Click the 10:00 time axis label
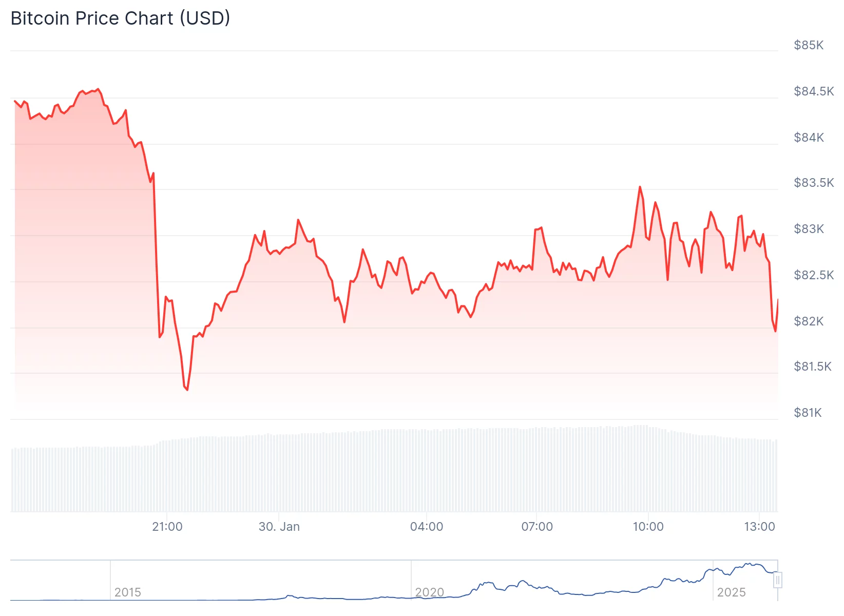 pos(648,527)
